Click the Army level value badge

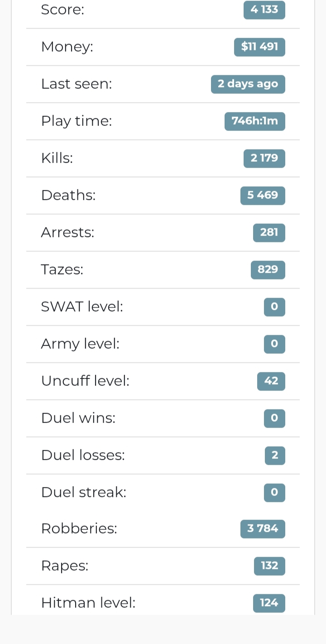274,344
